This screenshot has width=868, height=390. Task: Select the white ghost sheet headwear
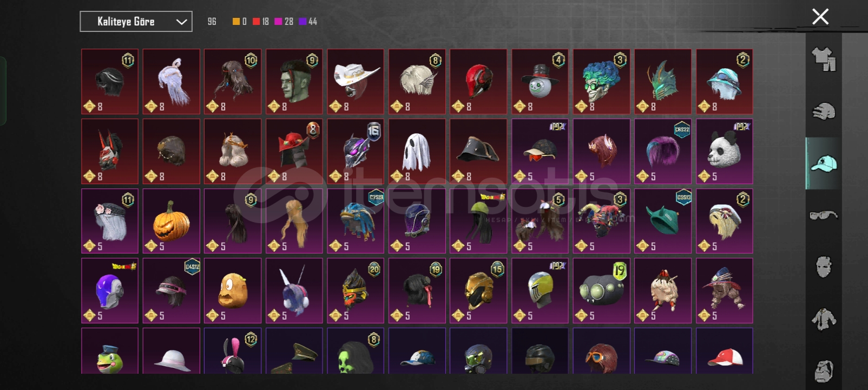pos(417,152)
